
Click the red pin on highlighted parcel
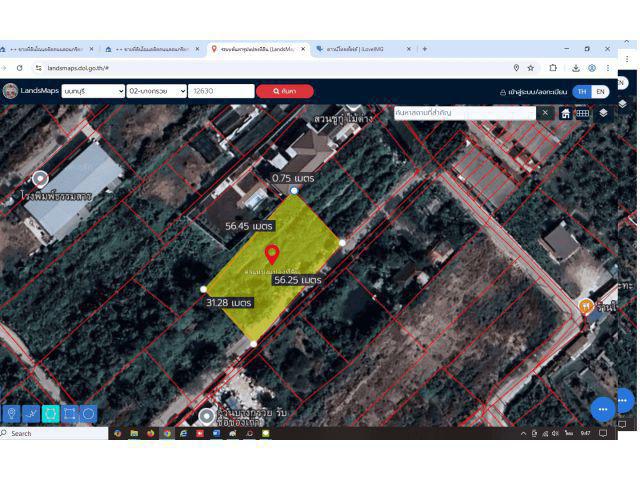click(x=272, y=253)
